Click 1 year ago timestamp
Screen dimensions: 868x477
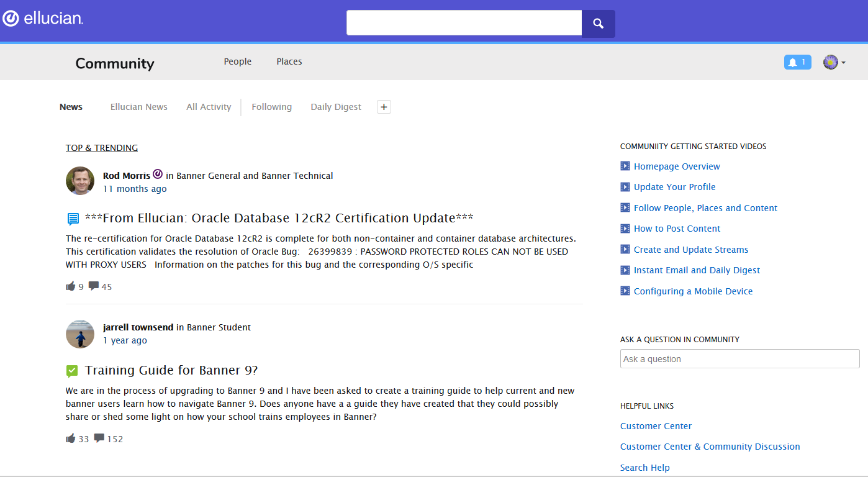coord(125,340)
